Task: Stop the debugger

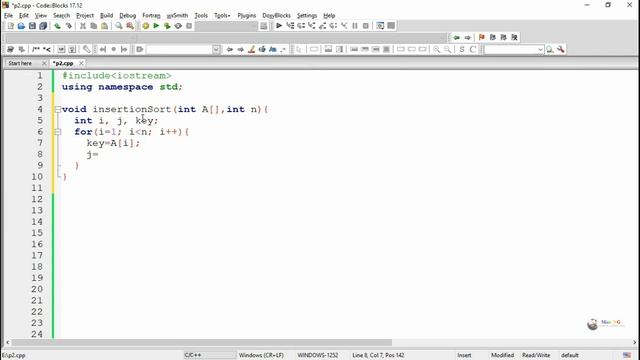Action: tap(366, 26)
